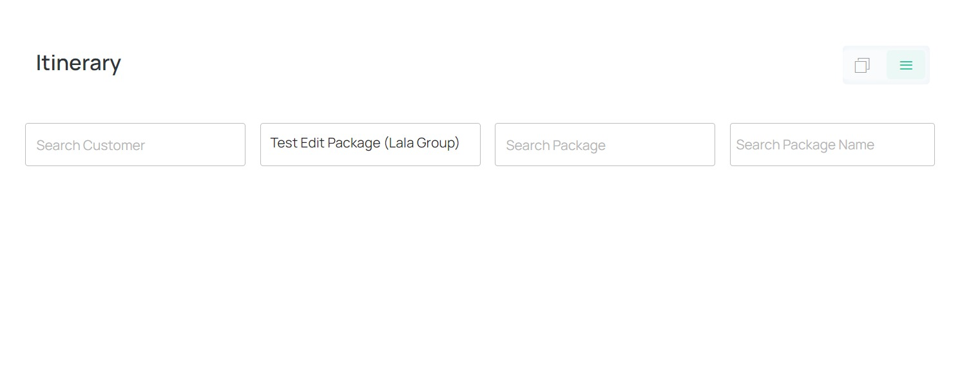Screen dimensions: 980x367
Task: Select the "Lala Group" text in package field
Action: pos(422,143)
